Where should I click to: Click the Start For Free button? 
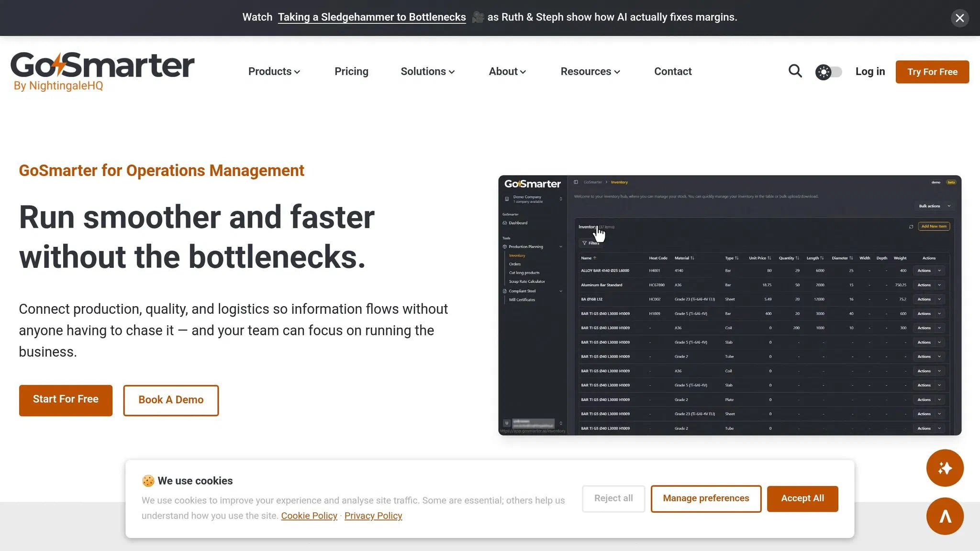[66, 400]
